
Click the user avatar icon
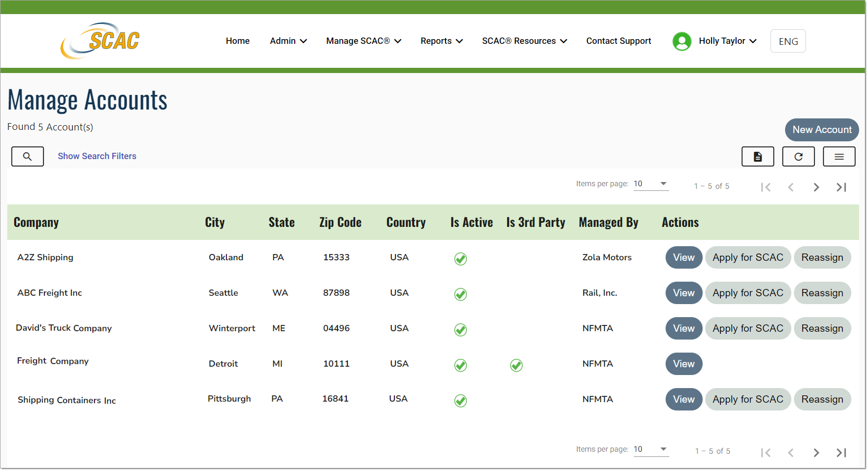pos(682,41)
